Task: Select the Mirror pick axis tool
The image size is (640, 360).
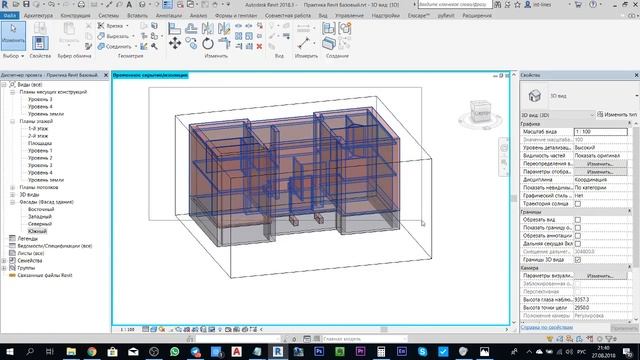Action: coord(208,29)
